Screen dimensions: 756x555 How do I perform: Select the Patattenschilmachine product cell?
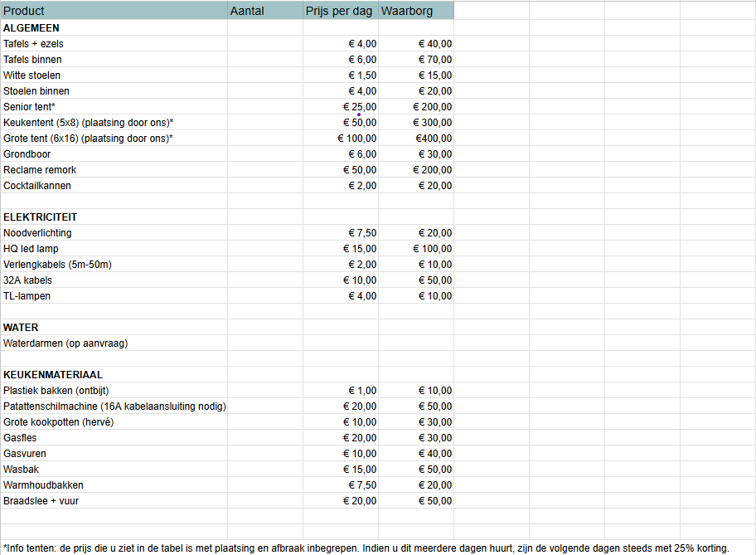click(x=114, y=407)
